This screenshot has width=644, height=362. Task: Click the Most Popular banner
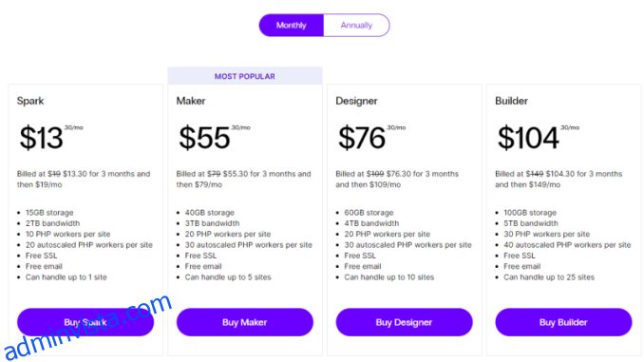click(245, 76)
